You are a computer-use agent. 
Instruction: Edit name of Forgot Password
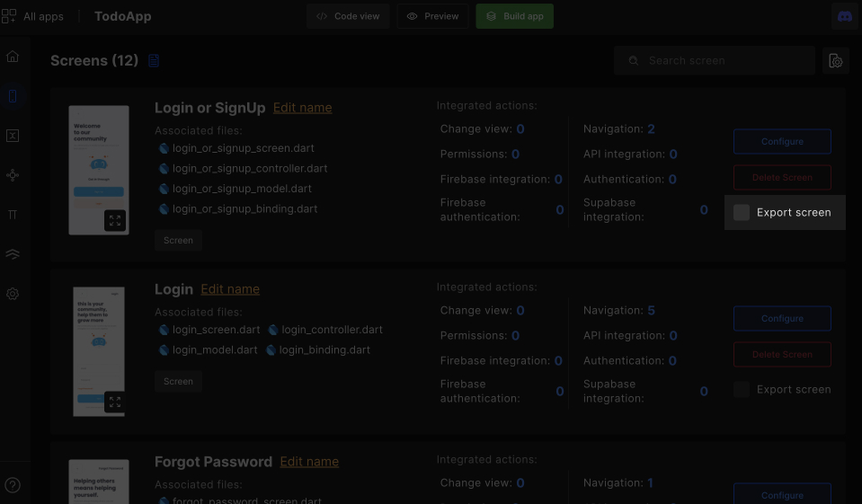click(309, 462)
